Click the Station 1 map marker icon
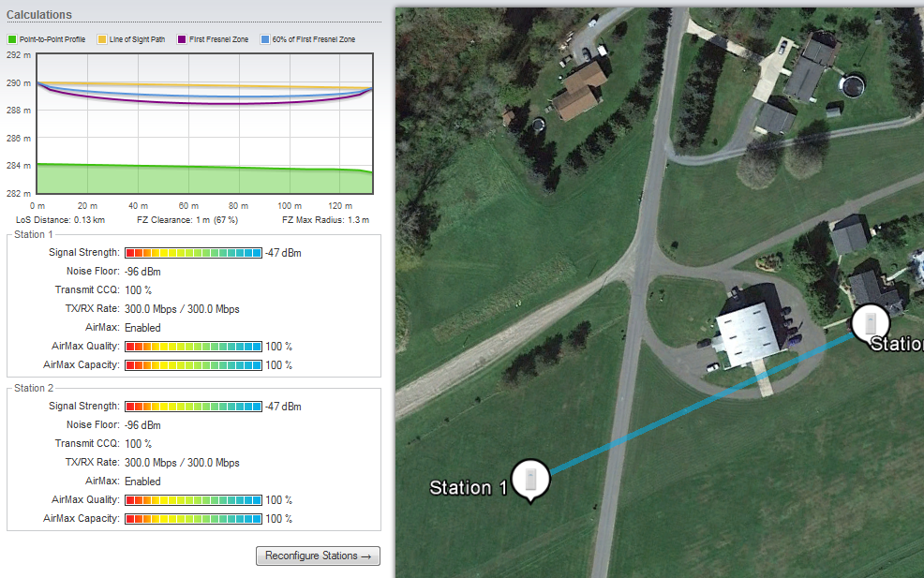Image resolution: width=924 pixels, height=578 pixels. [x=530, y=479]
